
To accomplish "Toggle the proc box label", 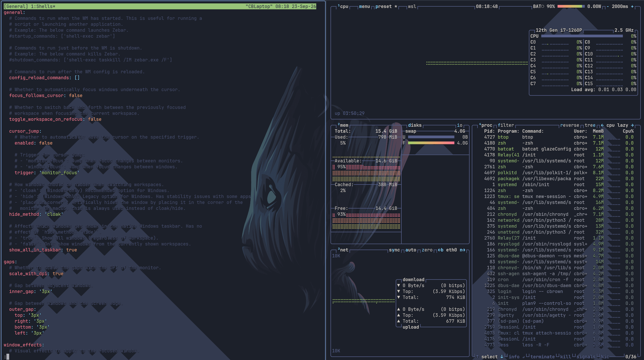I will [486, 125].
